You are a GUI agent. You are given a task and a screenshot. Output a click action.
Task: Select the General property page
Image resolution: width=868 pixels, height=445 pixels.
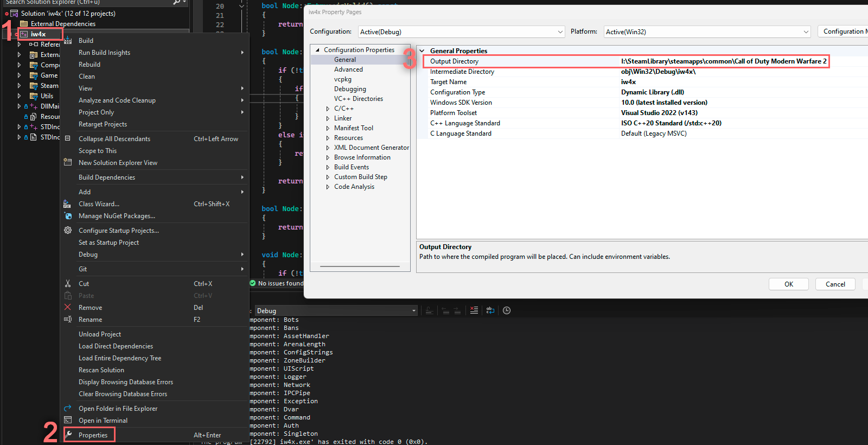[345, 60]
